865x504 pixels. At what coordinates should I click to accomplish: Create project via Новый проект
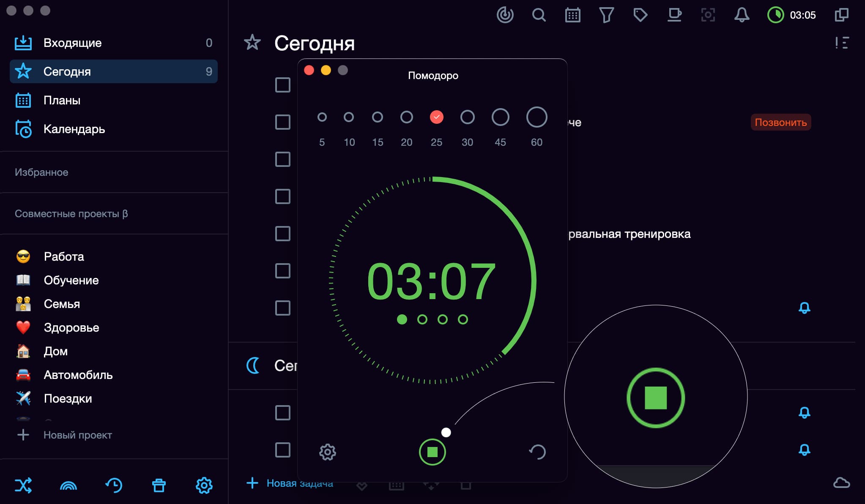(64, 435)
